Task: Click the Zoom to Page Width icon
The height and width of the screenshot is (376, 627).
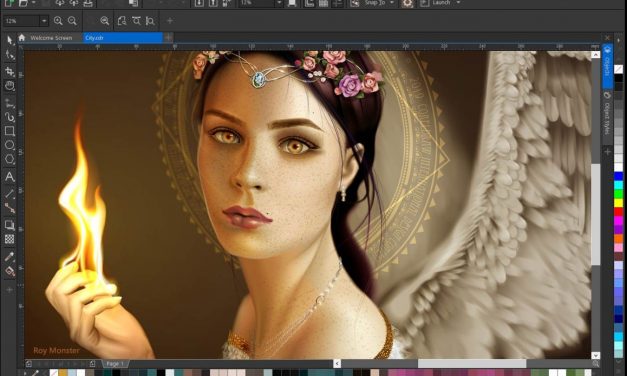Action: 136,21
